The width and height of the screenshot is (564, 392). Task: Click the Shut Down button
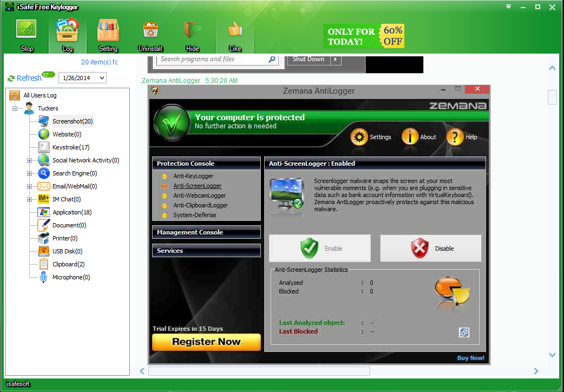point(309,60)
